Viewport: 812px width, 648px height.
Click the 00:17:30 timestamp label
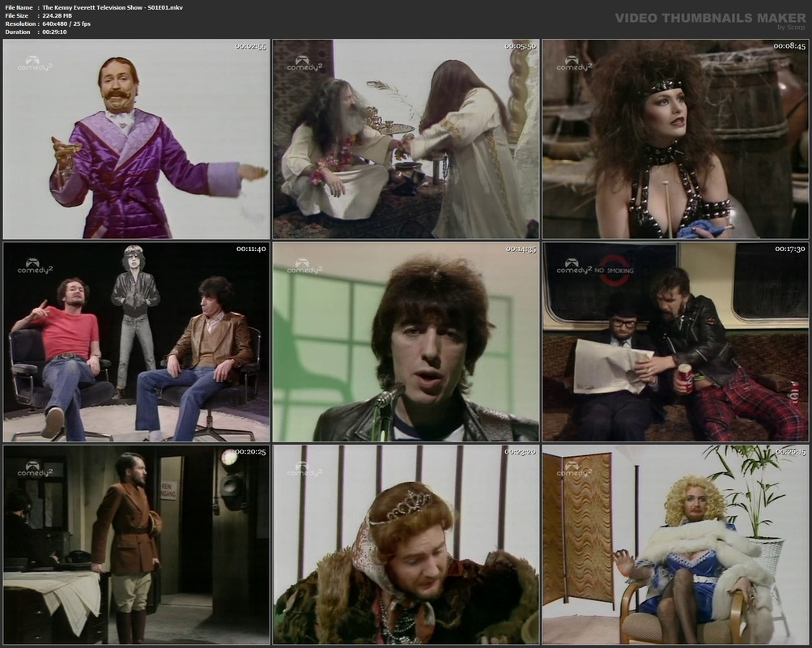pos(790,249)
